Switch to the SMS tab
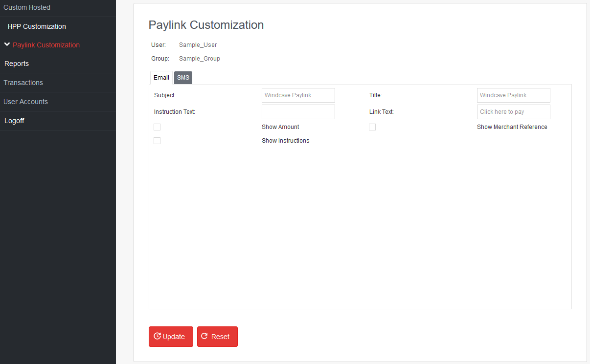Image resolution: width=590 pixels, height=364 pixels. [183, 77]
